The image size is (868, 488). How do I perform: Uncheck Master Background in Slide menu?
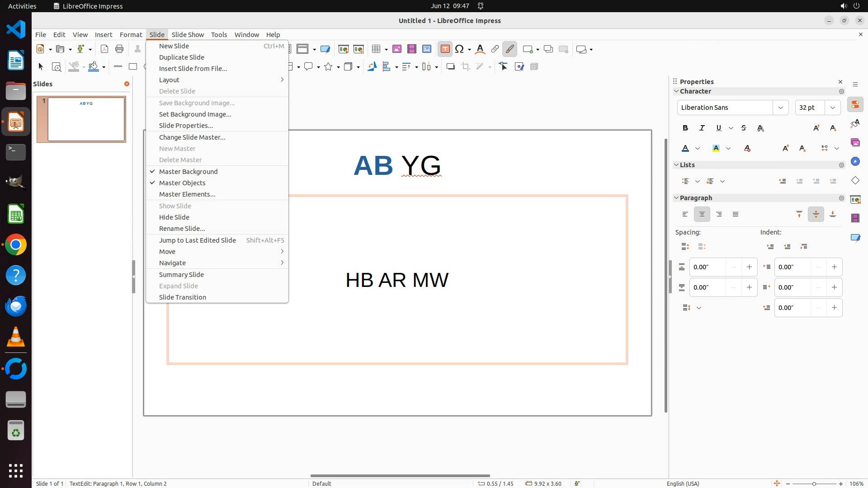[188, 172]
